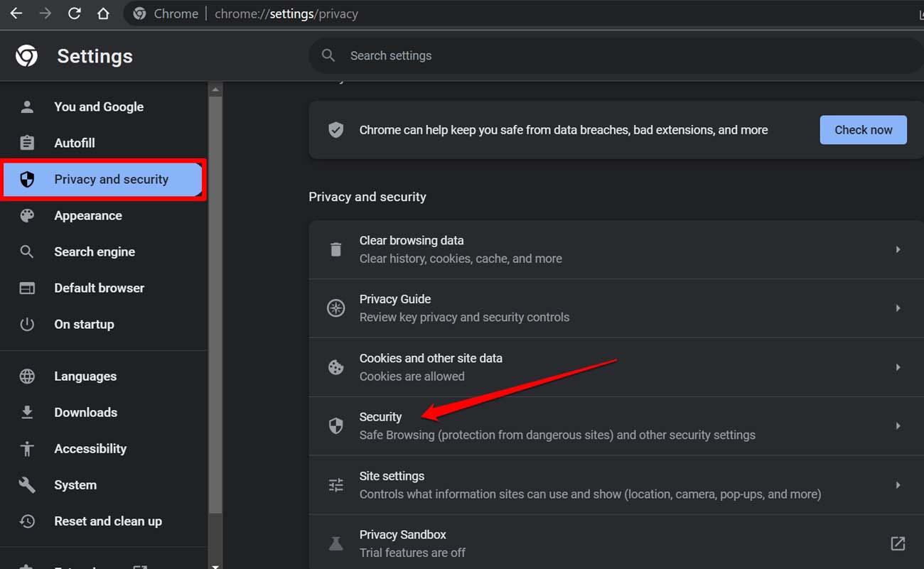Click the 'Cookies are allowed' subtitle text

pyautogui.click(x=412, y=376)
